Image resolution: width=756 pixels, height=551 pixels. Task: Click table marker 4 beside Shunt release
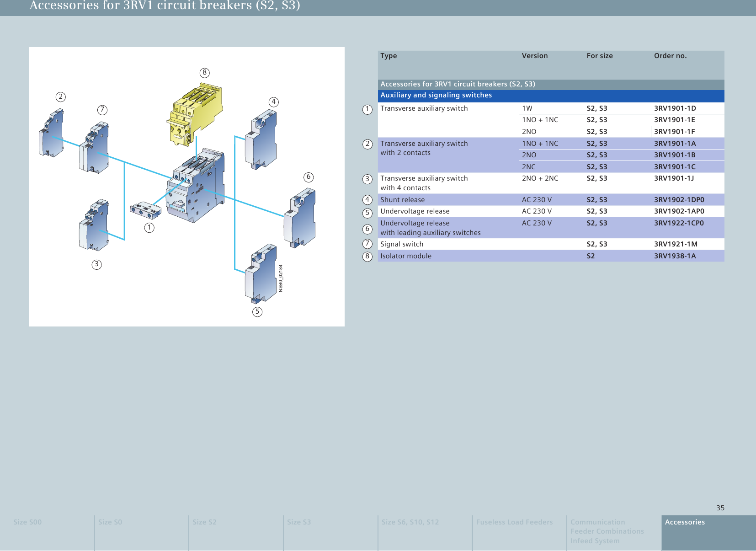click(367, 199)
